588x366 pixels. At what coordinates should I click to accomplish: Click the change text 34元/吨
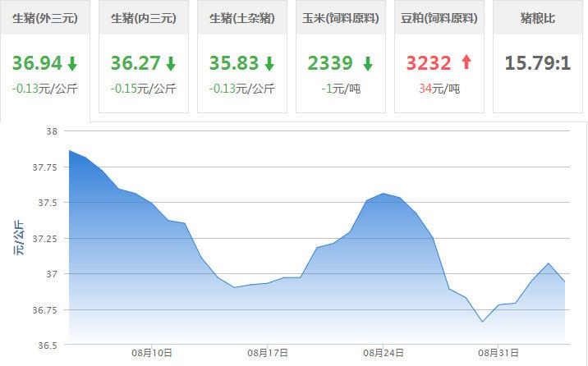pos(439,89)
